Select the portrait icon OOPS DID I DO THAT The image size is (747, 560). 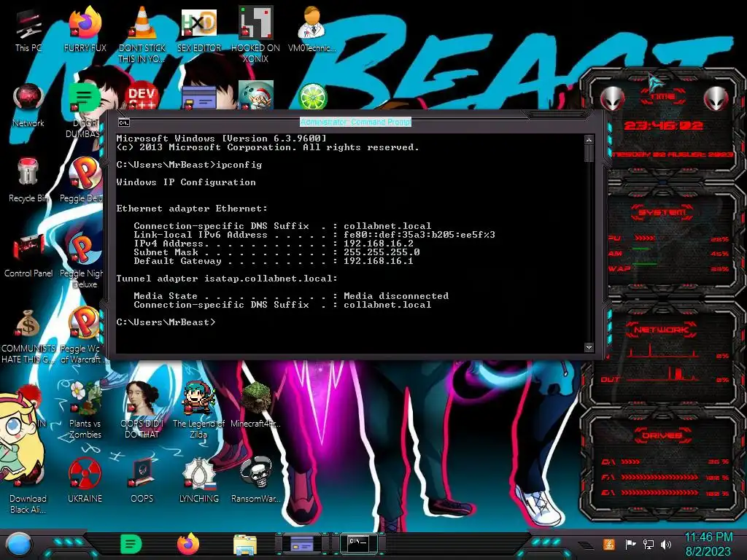pos(142,411)
